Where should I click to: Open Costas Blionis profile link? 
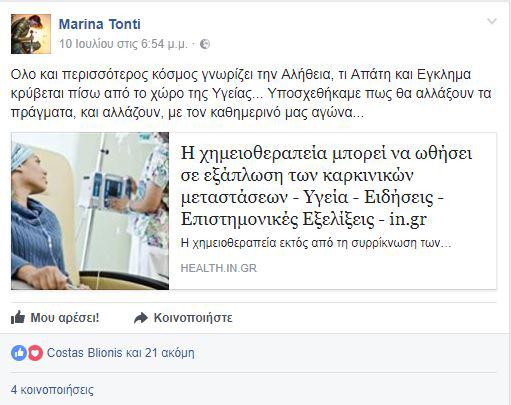click(x=85, y=353)
